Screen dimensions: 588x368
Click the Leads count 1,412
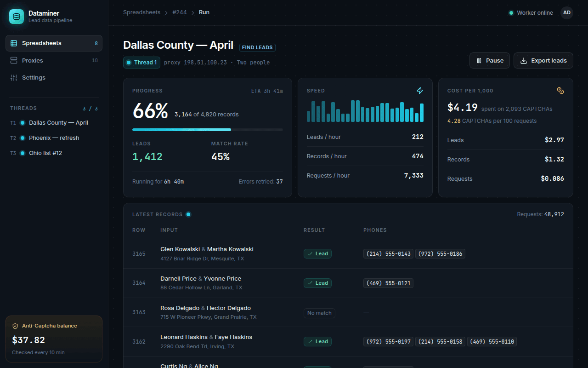[147, 157]
